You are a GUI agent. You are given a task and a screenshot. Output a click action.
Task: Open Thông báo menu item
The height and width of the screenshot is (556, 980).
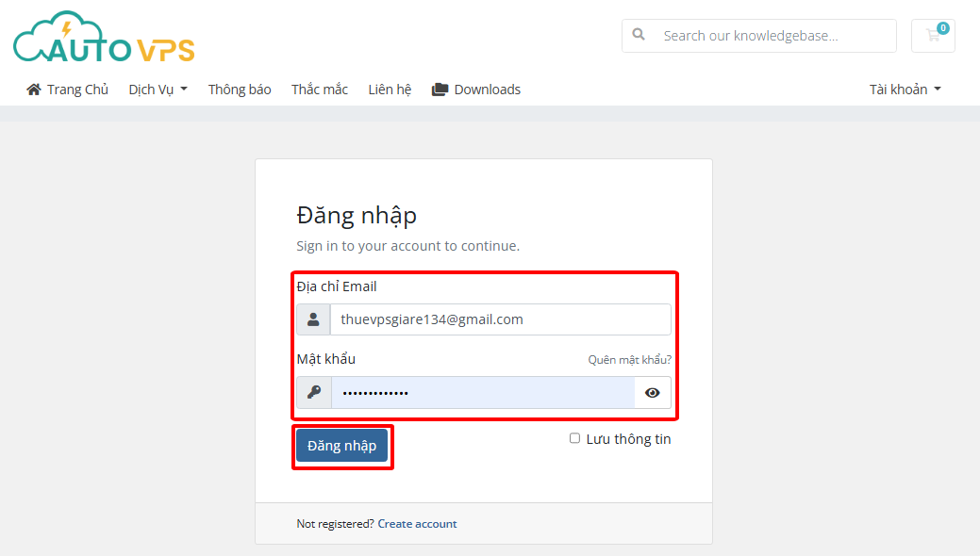point(240,90)
